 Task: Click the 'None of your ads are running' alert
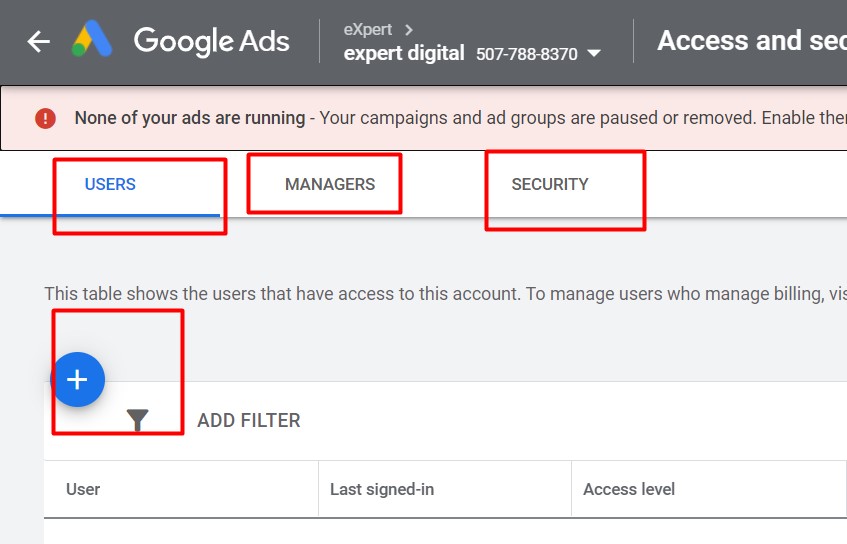point(190,118)
